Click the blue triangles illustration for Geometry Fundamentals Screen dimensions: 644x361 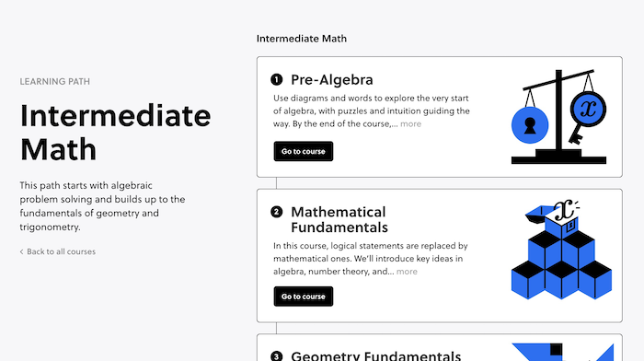[563, 352]
